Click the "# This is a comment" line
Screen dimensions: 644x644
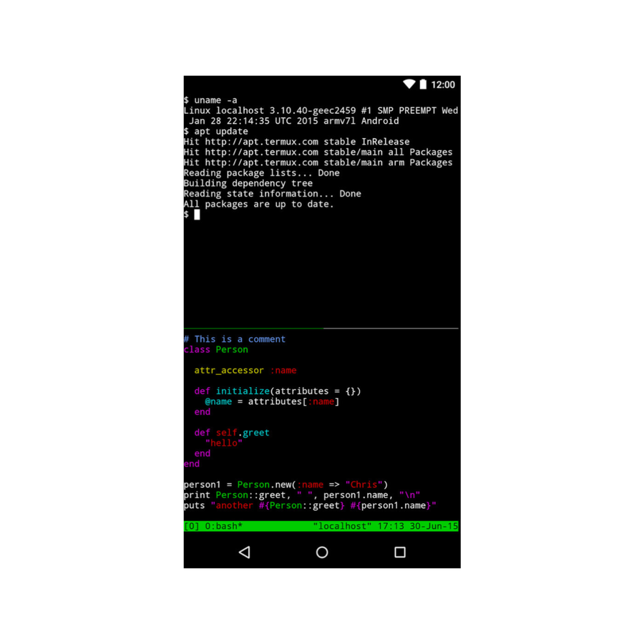235,339
